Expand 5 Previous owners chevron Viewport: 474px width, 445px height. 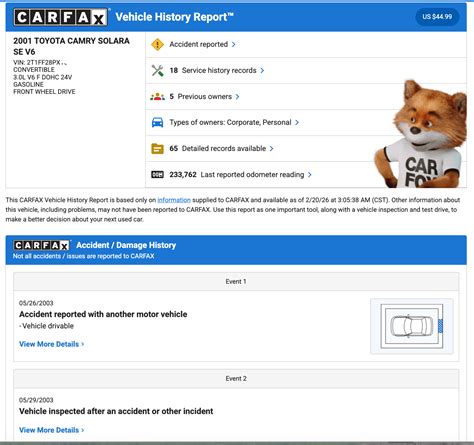237,96
